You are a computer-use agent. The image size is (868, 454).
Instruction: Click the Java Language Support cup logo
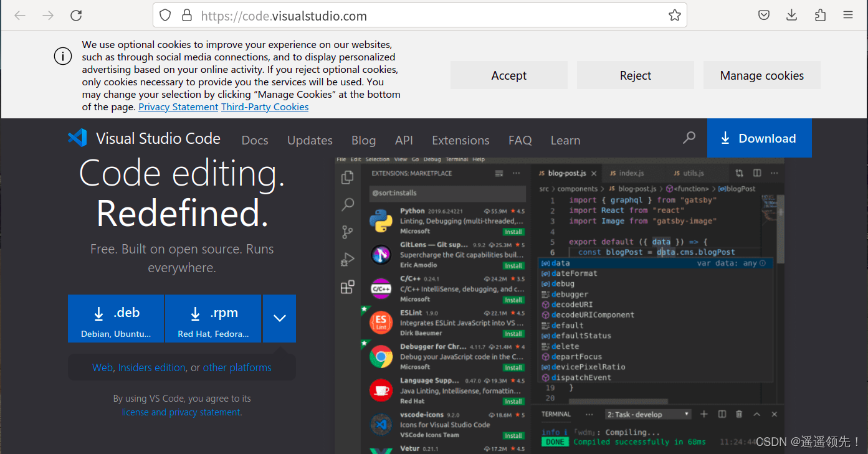click(x=380, y=390)
